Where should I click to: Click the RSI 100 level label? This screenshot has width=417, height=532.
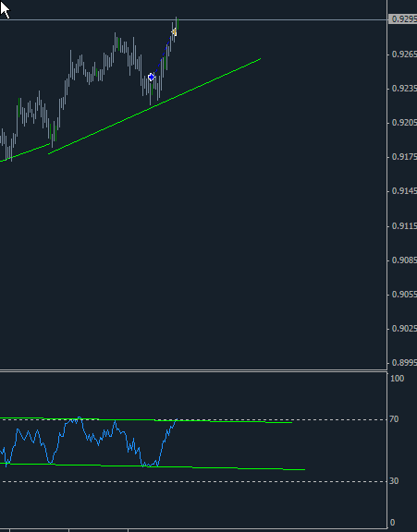398,379
